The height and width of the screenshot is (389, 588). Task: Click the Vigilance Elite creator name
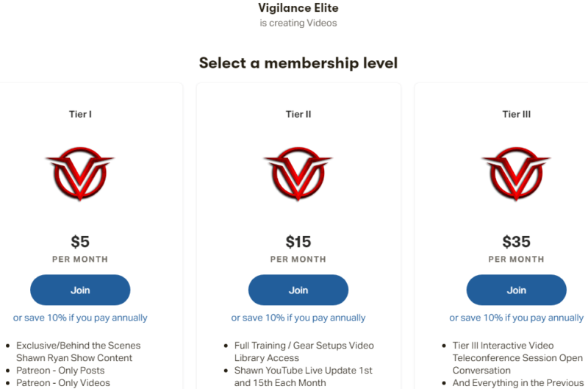(x=298, y=8)
